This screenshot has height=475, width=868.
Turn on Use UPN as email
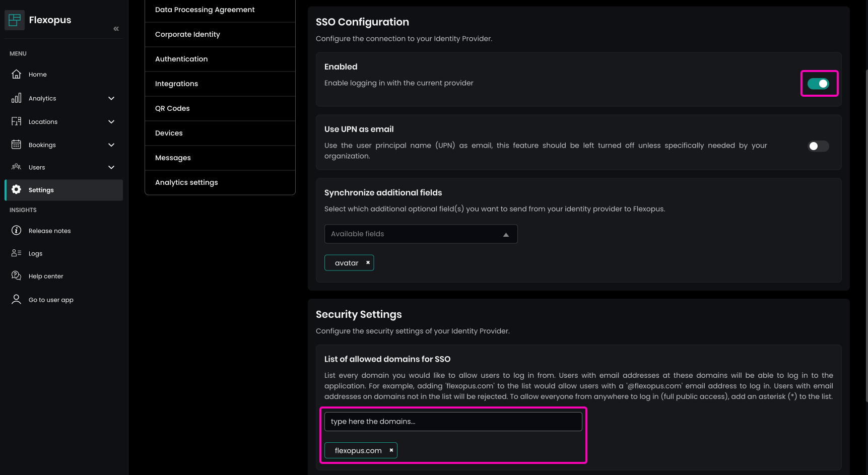(x=818, y=146)
